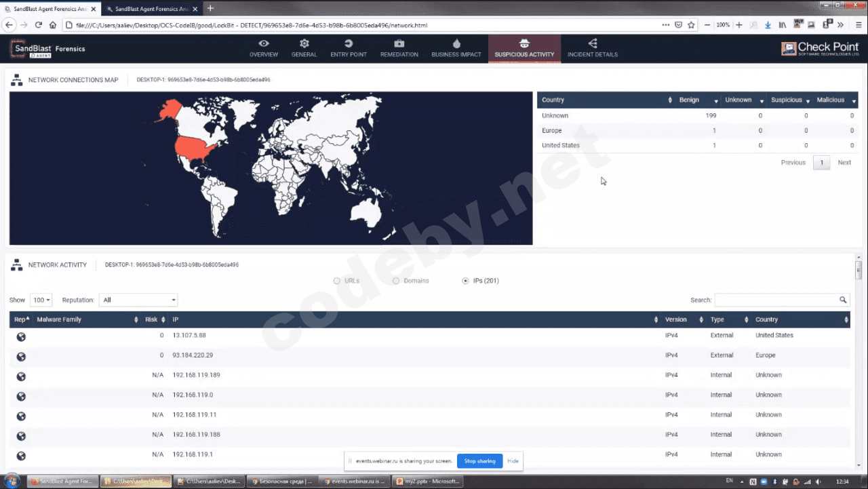Screen dimensions: 868x489
Task: Click the page vertical scrollbar thumb
Action: click(859, 271)
